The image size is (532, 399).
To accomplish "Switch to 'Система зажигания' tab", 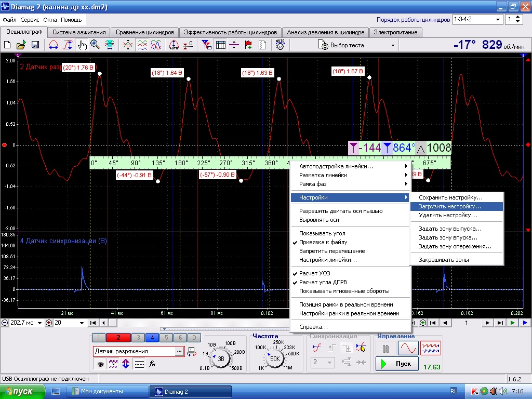I will (79, 32).
